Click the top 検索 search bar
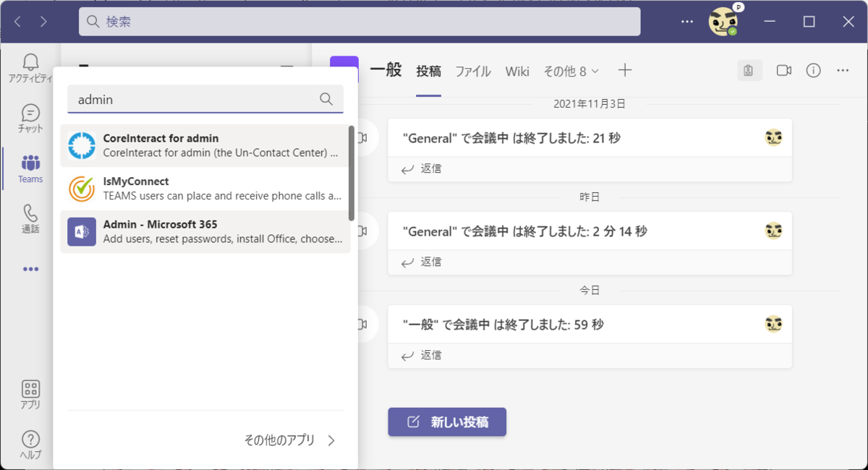Viewport: 868px width, 470px height. (359, 22)
